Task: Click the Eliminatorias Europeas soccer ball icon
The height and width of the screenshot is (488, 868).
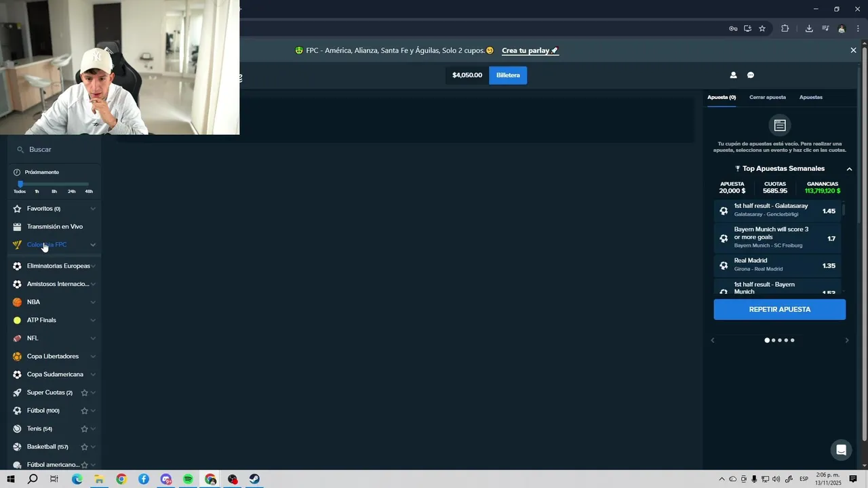Action: click(x=17, y=266)
